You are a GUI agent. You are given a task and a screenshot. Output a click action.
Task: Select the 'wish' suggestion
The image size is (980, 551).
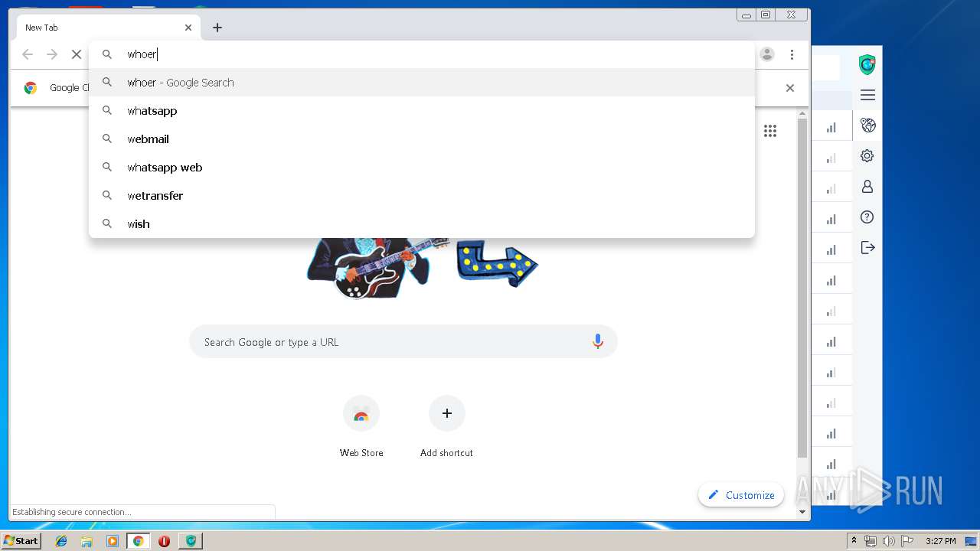point(422,224)
